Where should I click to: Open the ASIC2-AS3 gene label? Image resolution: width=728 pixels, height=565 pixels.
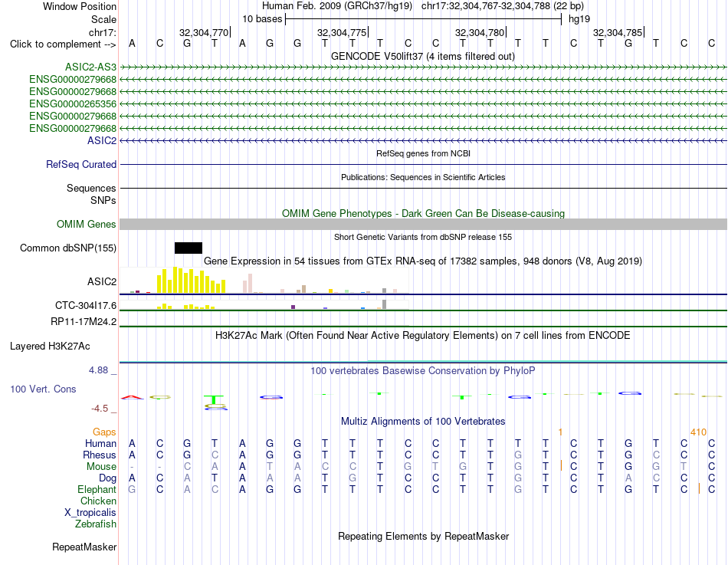[x=90, y=67]
